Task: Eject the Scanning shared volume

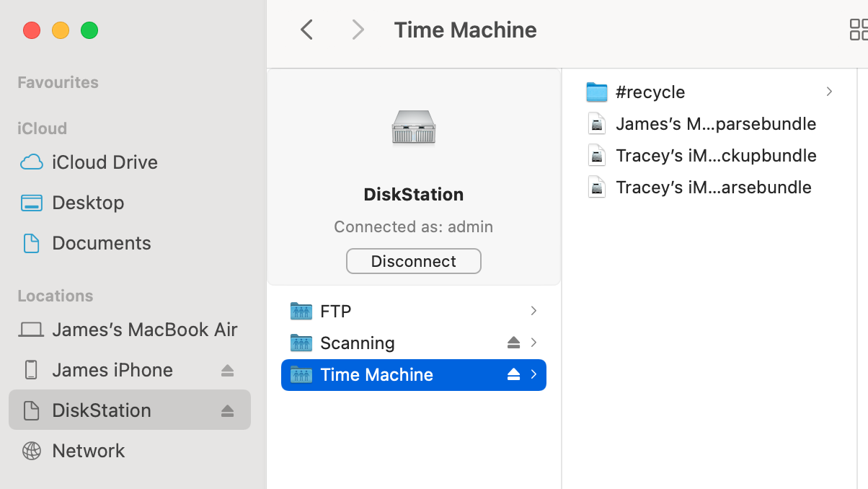Action: [513, 343]
